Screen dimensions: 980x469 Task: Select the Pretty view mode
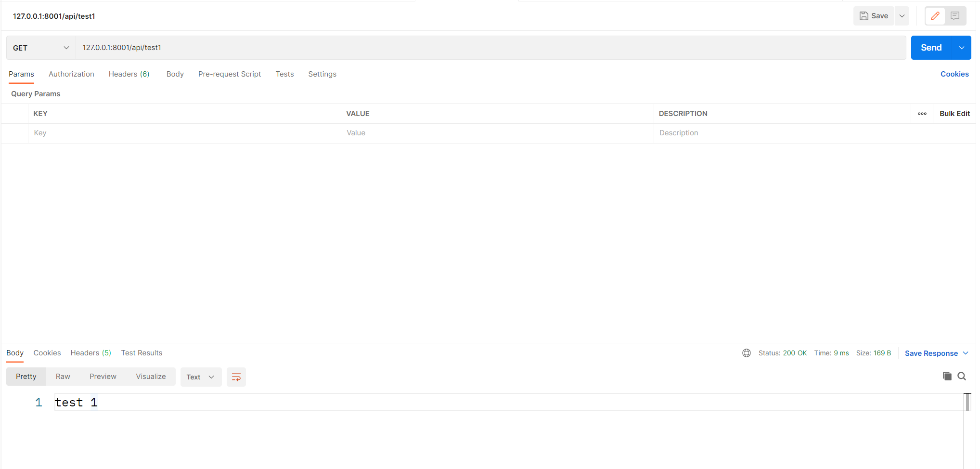coord(26,377)
